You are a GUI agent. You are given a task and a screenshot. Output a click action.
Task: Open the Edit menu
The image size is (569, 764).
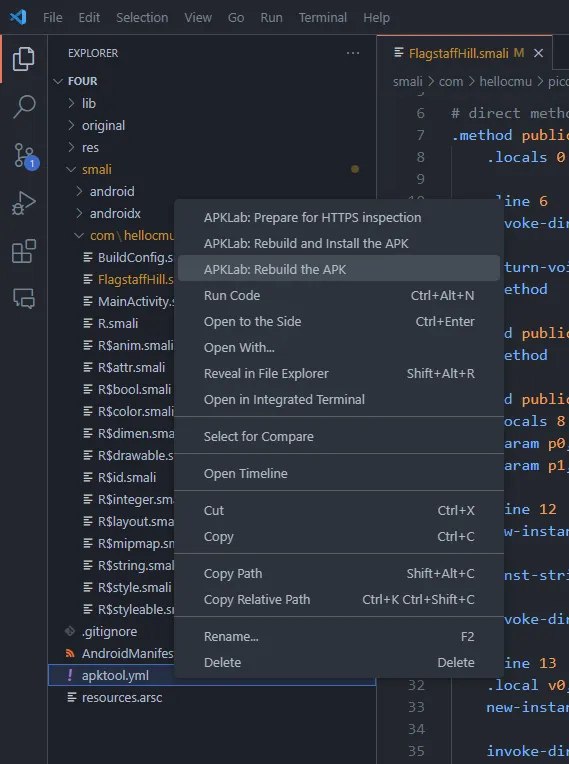coord(89,18)
